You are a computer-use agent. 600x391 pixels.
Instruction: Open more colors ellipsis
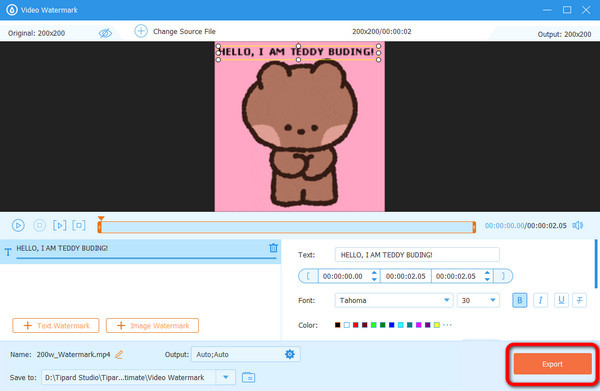pos(447,325)
